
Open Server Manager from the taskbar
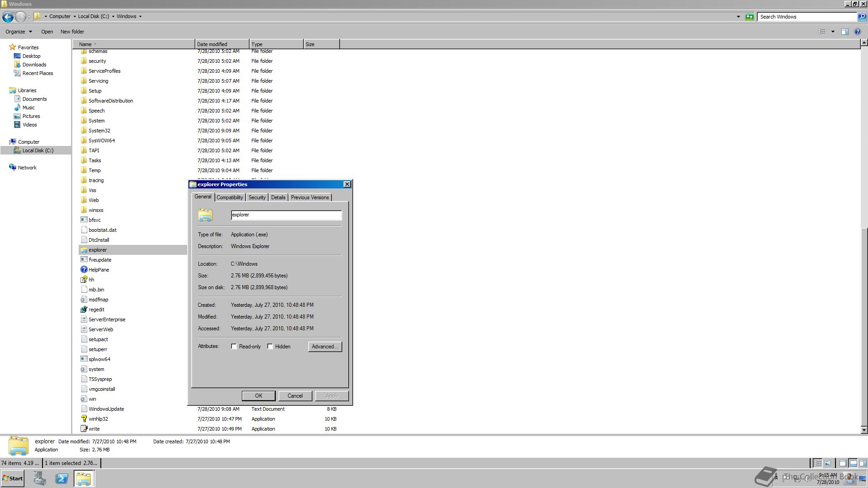pos(40,479)
